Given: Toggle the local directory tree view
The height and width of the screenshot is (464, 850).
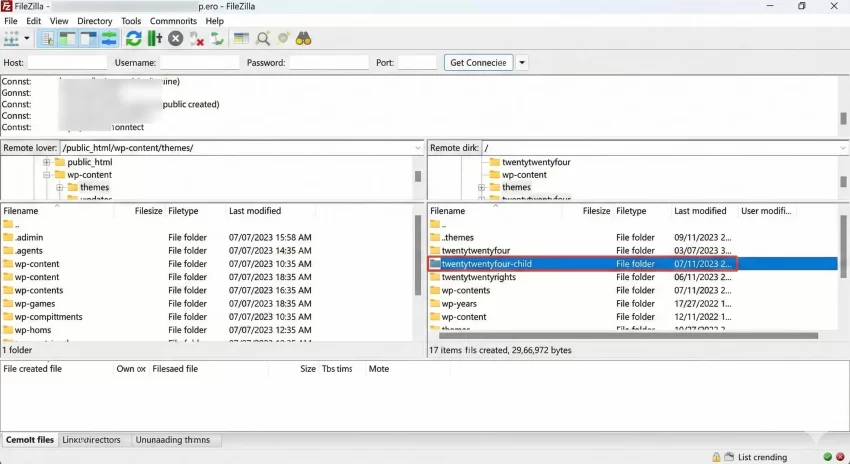Looking at the screenshot, I should click(66, 39).
